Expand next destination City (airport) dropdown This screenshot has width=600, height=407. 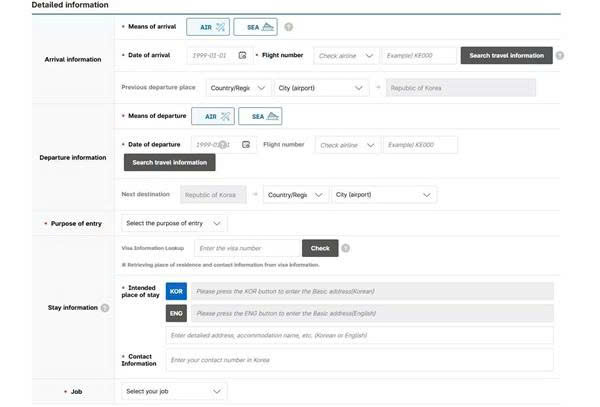[384, 195]
